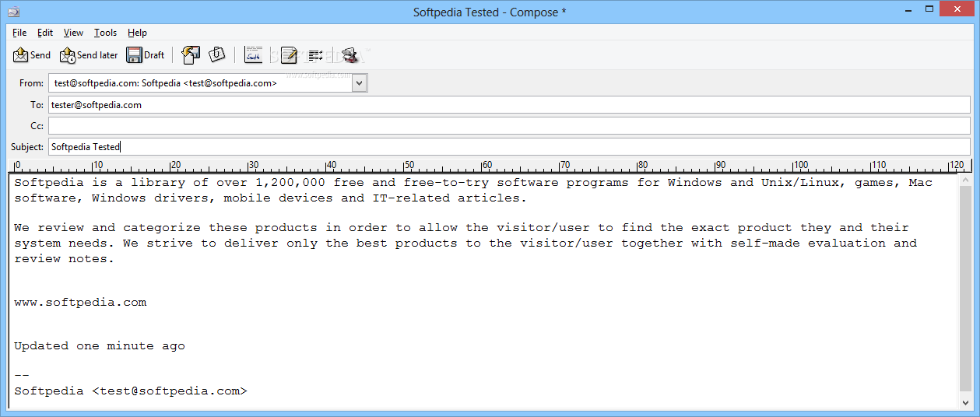Open the Tools menu
Screen dimensions: 980x417
[106, 33]
